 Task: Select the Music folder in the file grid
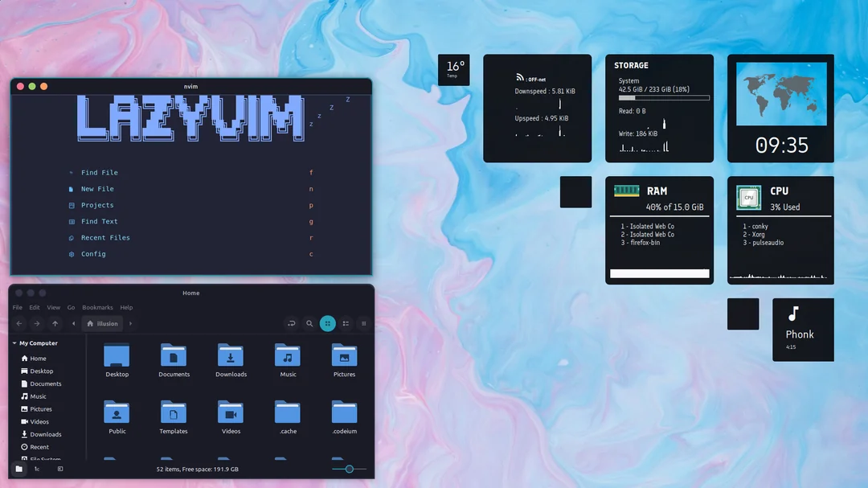coord(288,361)
